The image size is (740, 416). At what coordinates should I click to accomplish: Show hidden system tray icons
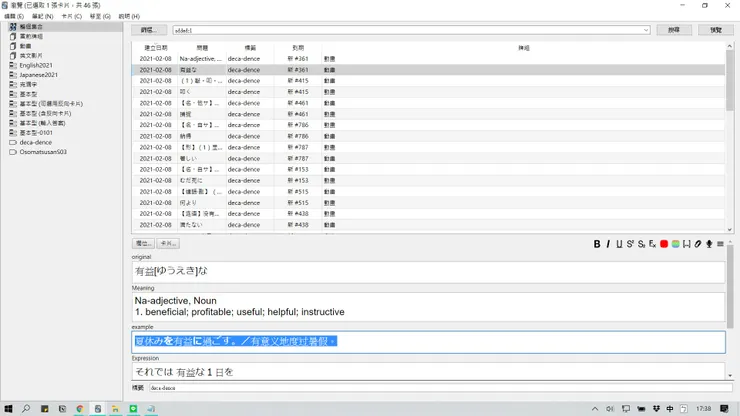click(x=595, y=408)
